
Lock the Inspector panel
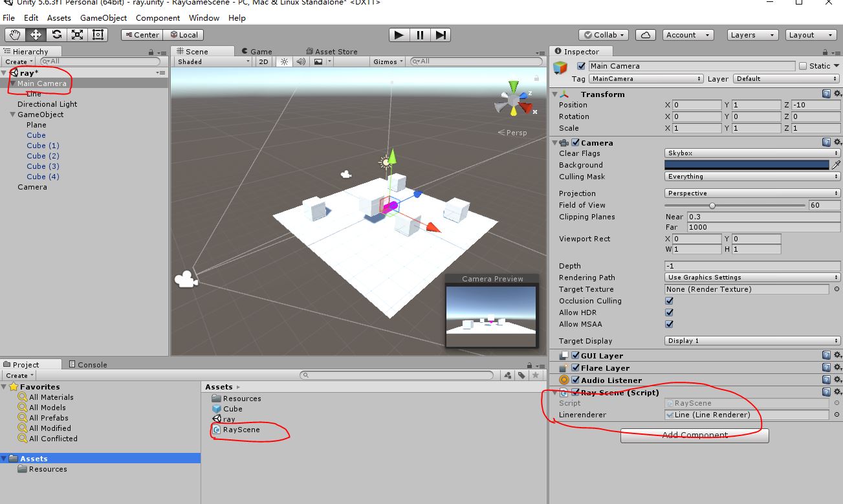click(x=826, y=52)
